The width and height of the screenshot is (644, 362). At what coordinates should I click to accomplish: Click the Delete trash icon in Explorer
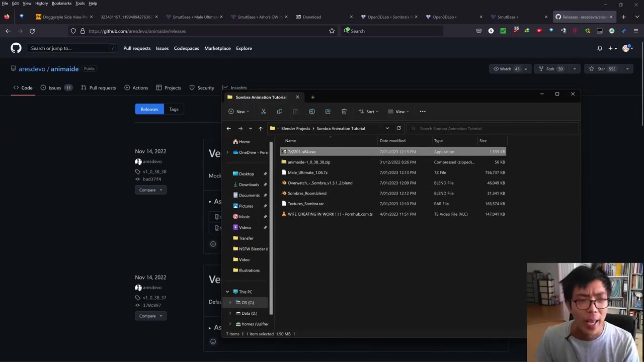coord(344,112)
